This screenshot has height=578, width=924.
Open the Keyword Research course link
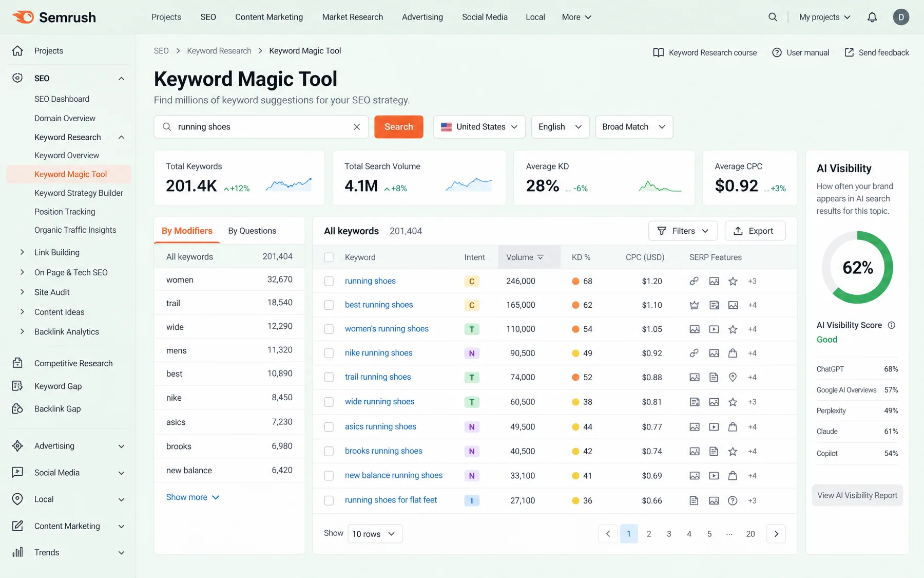coord(705,52)
